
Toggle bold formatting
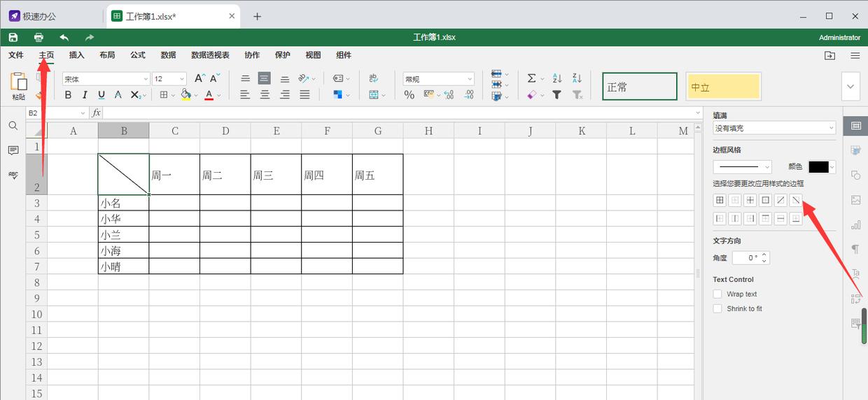(x=68, y=95)
